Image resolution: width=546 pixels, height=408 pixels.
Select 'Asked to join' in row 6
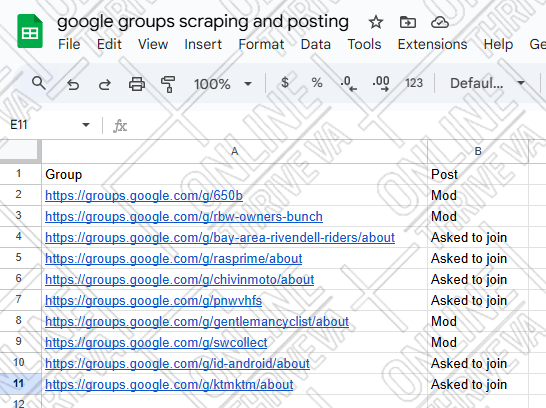pyautogui.click(x=478, y=279)
